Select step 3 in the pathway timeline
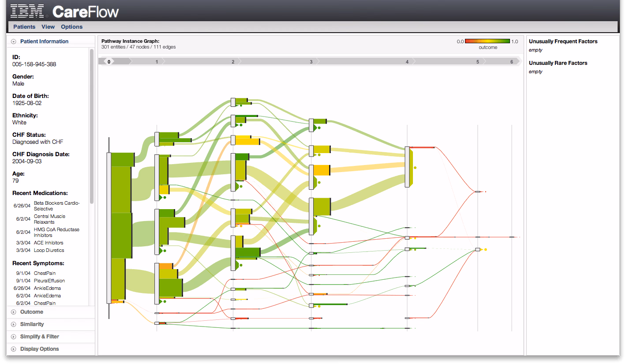Image resolution: width=626 pixels, height=364 pixels. pos(311,62)
